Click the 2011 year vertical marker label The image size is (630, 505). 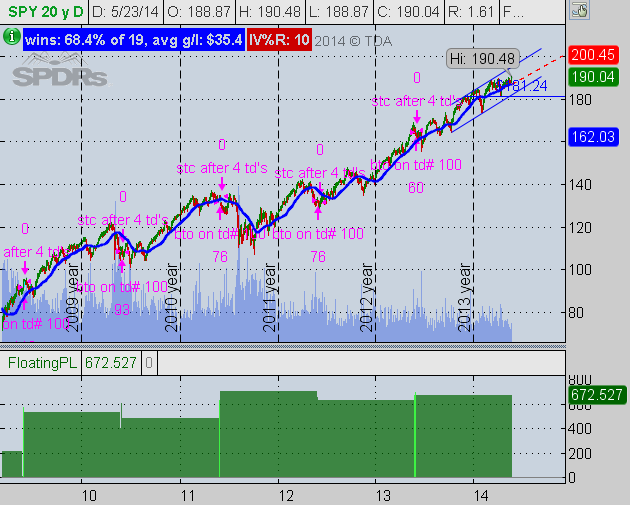click(x=269, y=298)
